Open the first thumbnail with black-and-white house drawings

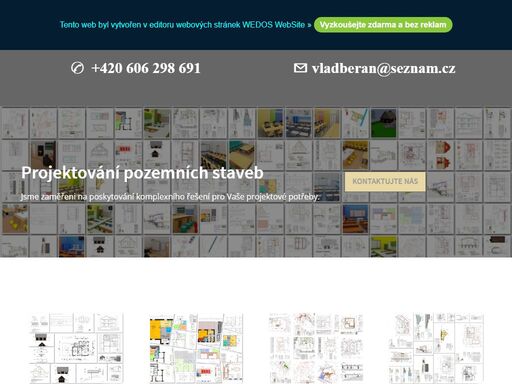point(76,348)
